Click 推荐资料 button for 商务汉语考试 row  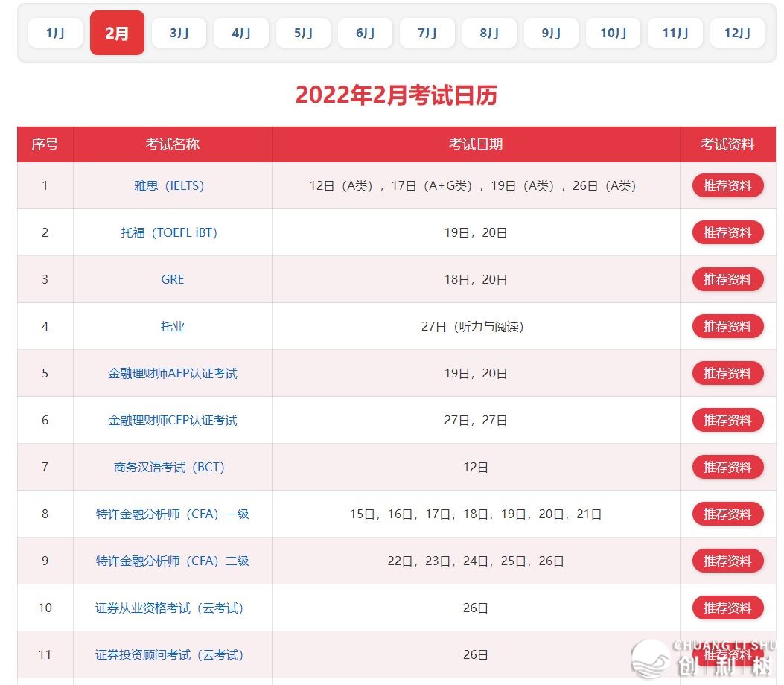click(727, 467)
